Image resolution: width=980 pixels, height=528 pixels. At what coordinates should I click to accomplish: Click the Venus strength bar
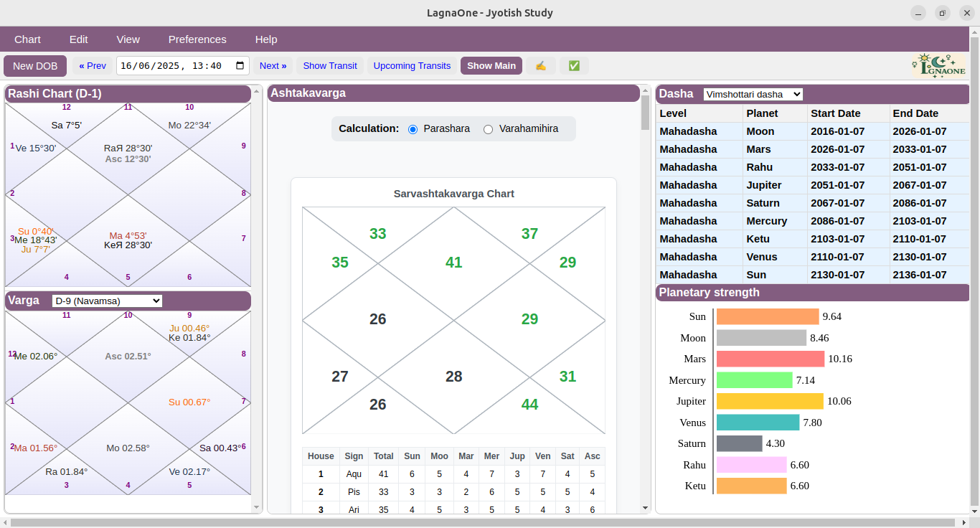pyautogui.click(x=758, y=423)
